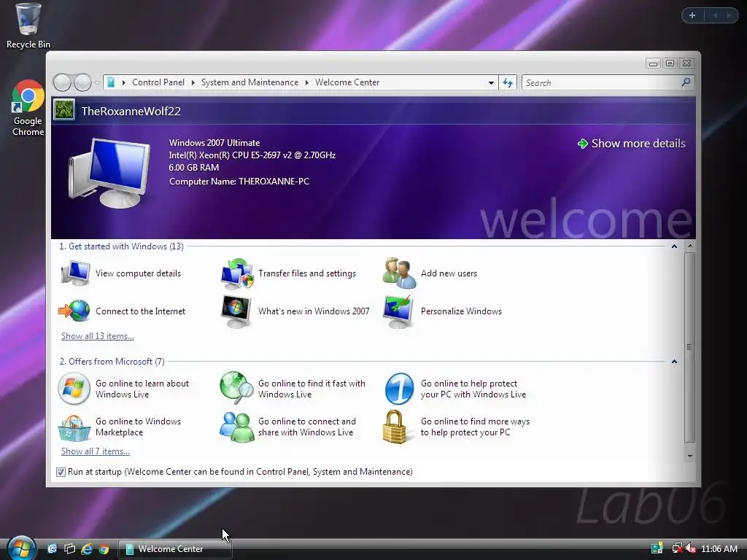Click the sidebar add gadget plus button
The height and width of the screenshot is (560, 747).
click(692, 15)
